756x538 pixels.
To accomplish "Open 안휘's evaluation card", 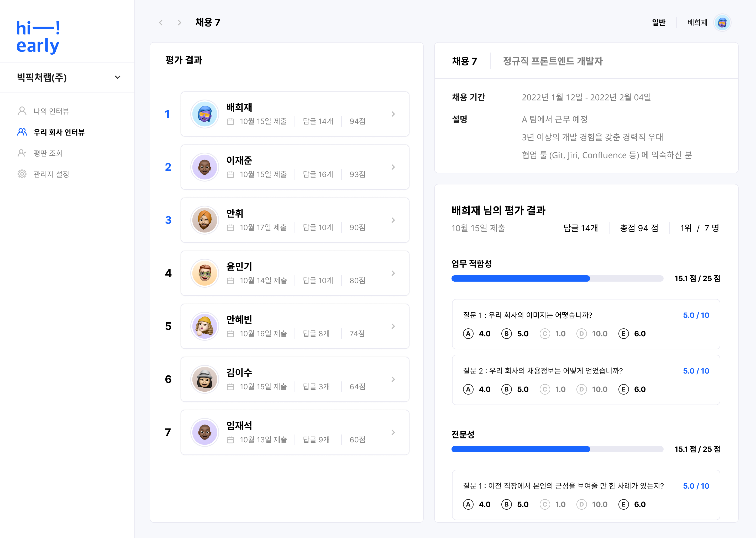I will (295, 220).
